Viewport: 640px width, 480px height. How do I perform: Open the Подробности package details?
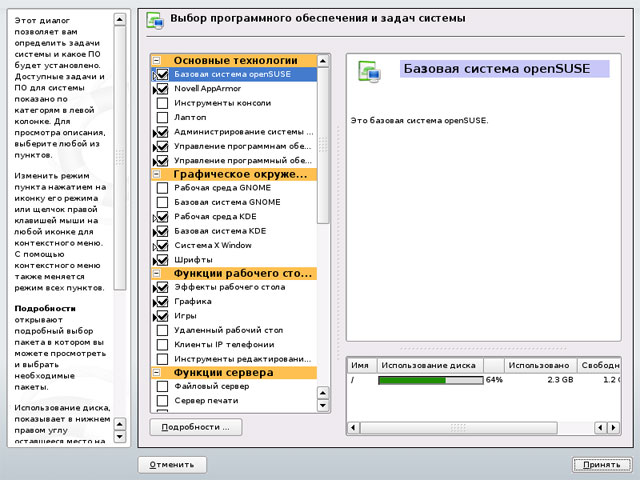[x=196, y=427]
